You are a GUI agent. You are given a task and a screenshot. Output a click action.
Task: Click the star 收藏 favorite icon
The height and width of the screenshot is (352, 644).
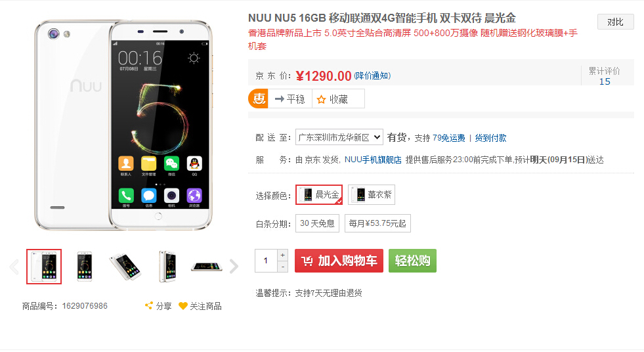[x=321, y=99]
